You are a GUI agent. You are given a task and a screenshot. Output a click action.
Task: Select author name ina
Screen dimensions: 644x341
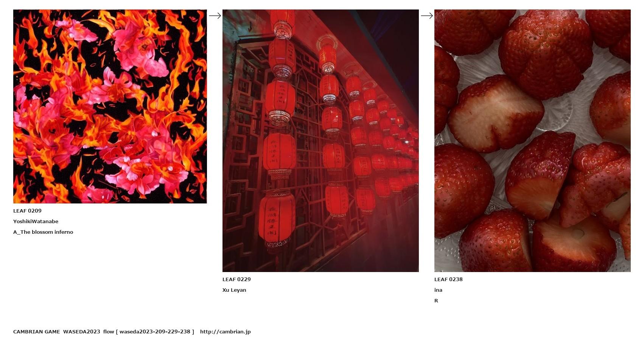point(438,290)
